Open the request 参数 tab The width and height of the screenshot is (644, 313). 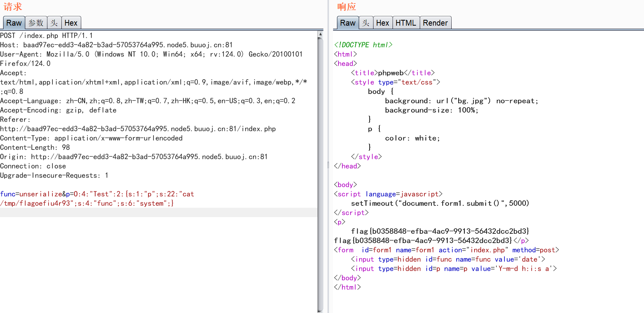point(36,23)
